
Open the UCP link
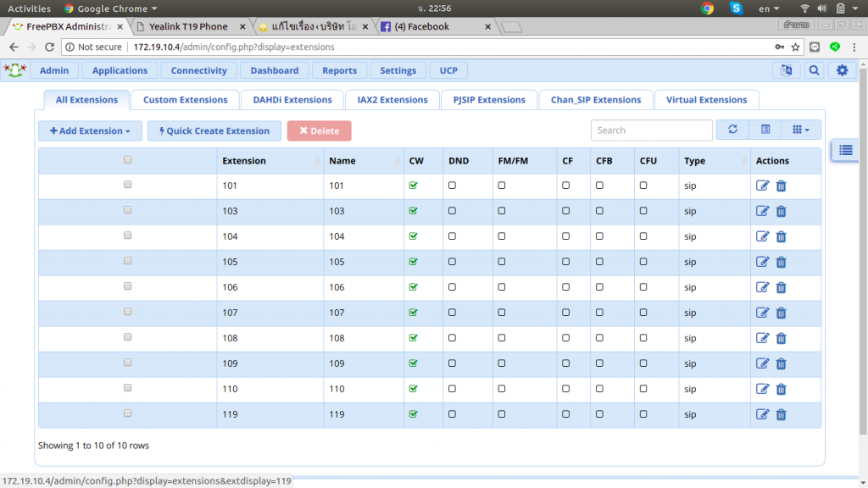[x=448, y=70]
